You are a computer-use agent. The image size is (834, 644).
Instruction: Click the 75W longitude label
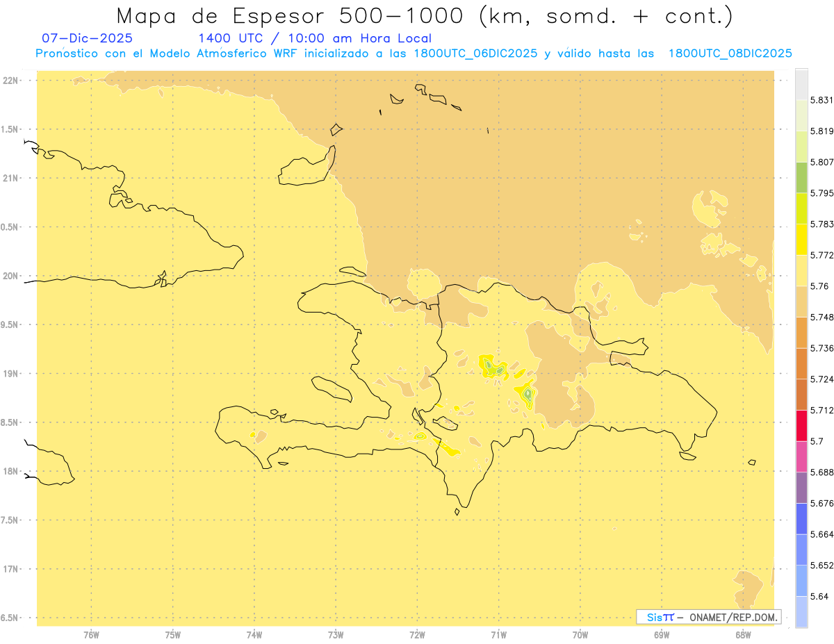pos(173,635)
